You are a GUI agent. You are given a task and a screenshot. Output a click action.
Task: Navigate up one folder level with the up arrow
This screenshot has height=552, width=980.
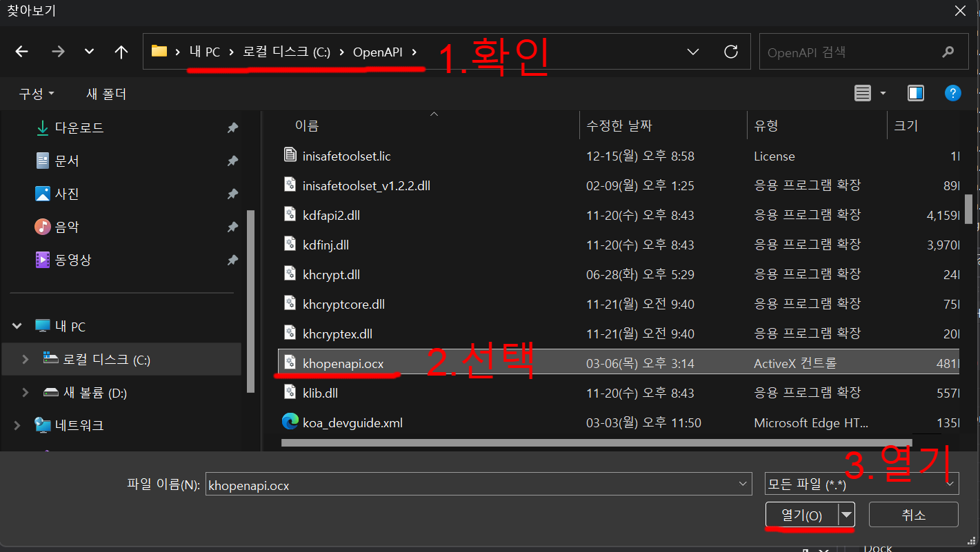click(x=121, y=51)
